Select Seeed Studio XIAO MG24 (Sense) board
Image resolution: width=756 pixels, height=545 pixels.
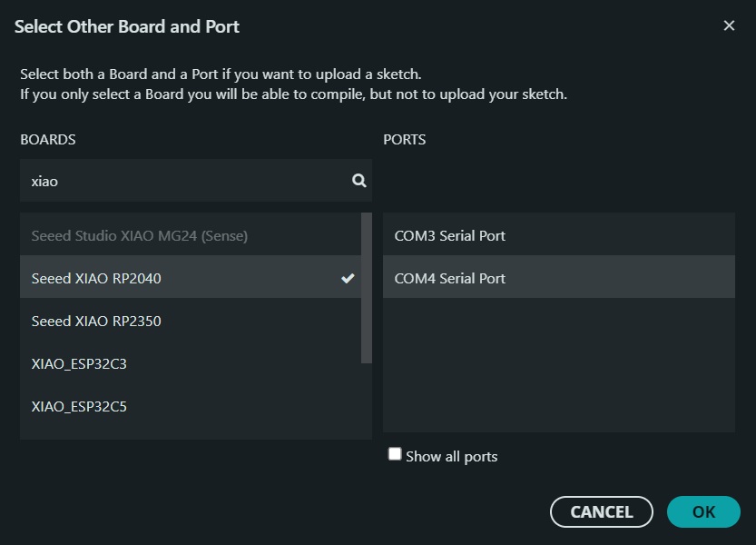pyautogui.click(x=140, y=235)
